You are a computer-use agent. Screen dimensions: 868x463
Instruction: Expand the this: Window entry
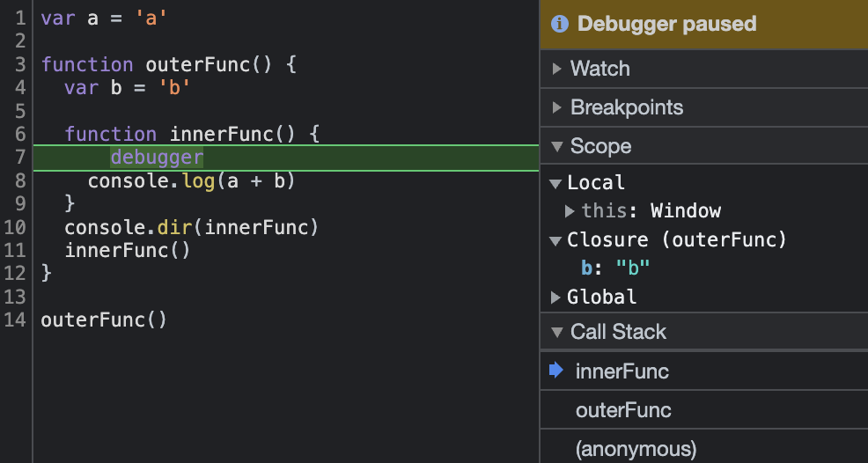(570, 211)
